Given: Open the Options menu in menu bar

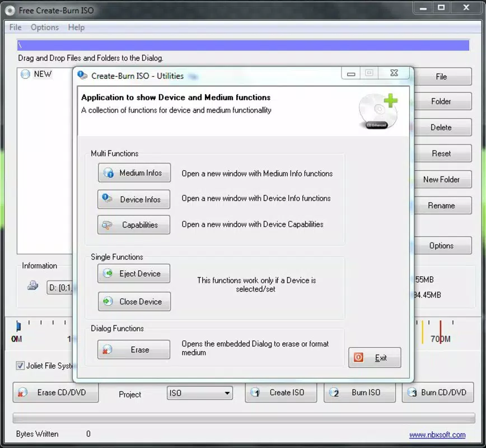Looking at the screenshot, I should [45, 27].
